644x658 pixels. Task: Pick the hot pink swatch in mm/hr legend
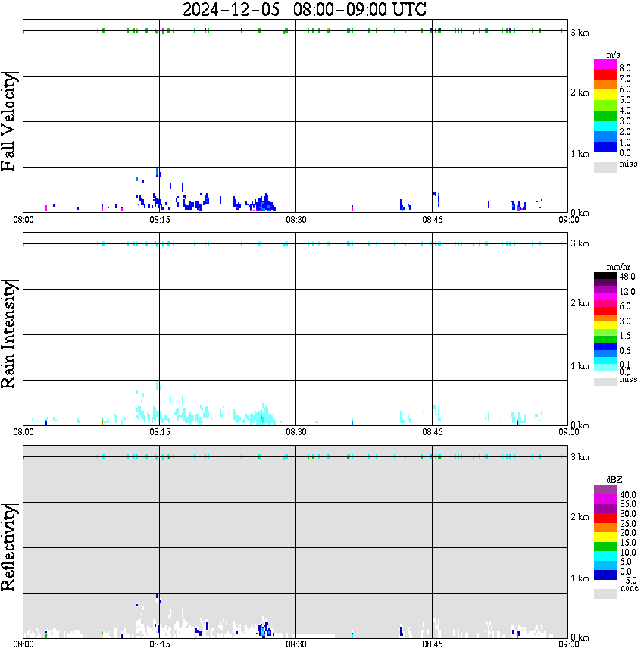pyautogui.click(x=605, y=303)
